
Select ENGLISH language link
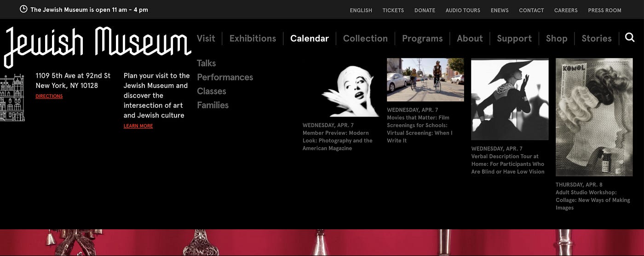coord(361,10)
